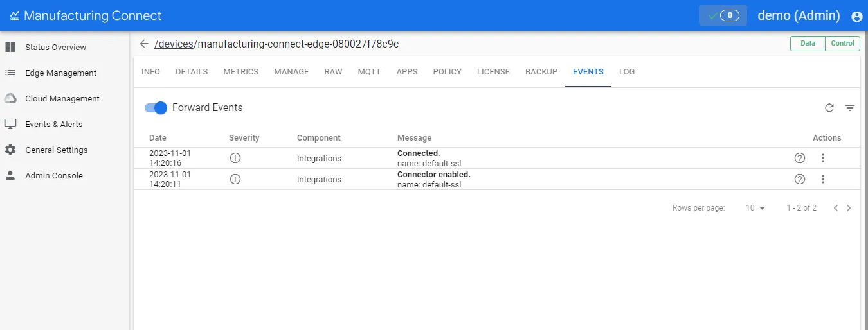
Task: Click the Status Overview dashboard icon
Action: pyautogui.click(x=10, y=47)
